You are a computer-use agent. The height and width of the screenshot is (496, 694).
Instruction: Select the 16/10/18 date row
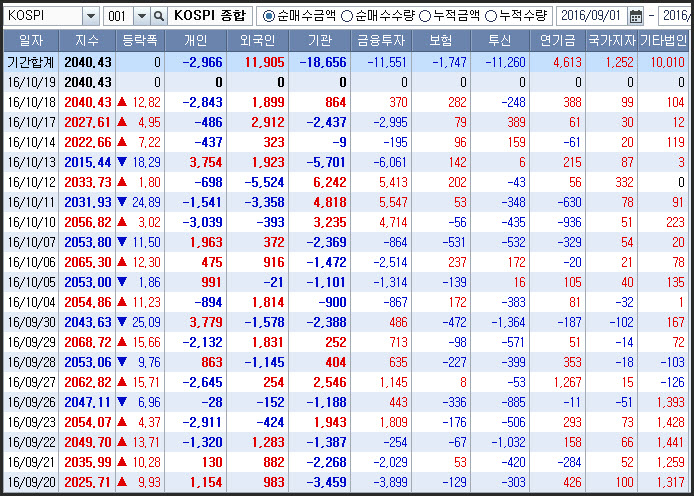click(x=346, y=102)
